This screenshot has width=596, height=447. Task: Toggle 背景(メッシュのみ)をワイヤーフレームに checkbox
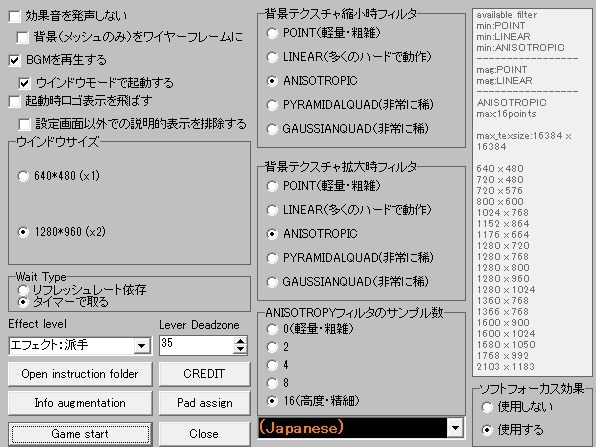coord(23,37)
